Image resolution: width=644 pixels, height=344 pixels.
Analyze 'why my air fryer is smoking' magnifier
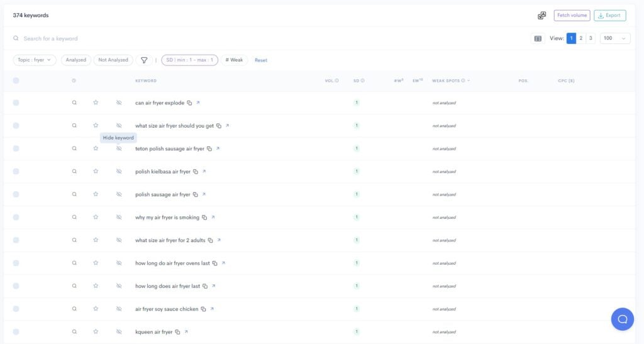coord(74,217)
